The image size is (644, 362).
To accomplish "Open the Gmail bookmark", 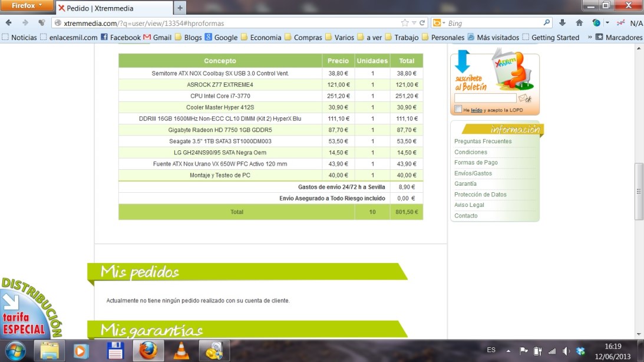I will [x=157, y=37].
